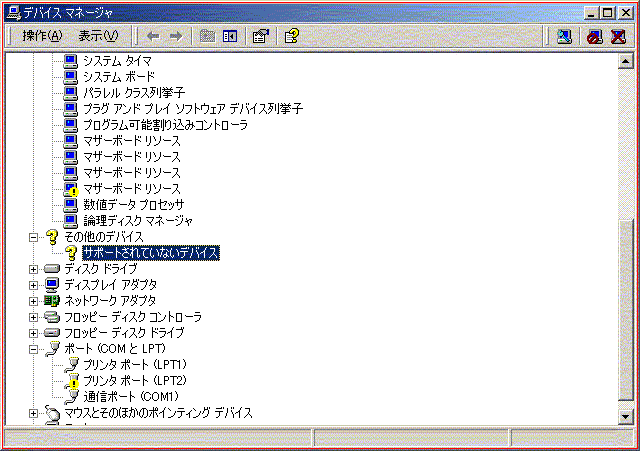Select 論理ディスク マネージャ entry
This screenshot has width=640, height=451.
138,221
